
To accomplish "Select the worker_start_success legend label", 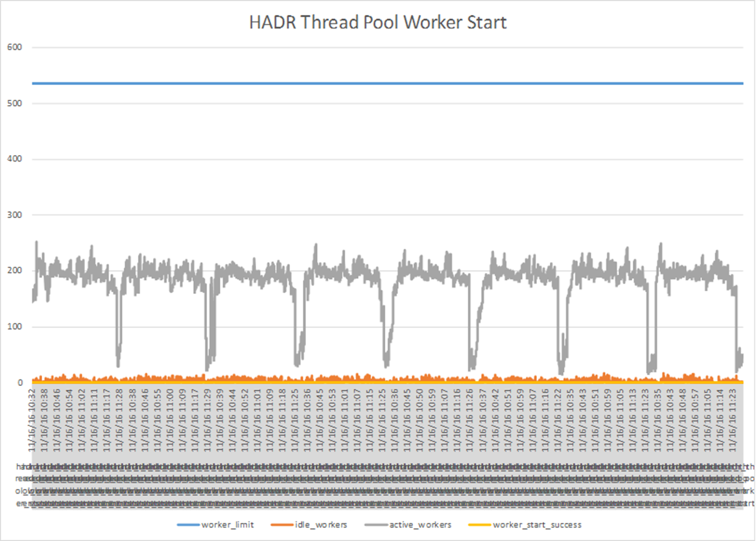I will point(537,524).
